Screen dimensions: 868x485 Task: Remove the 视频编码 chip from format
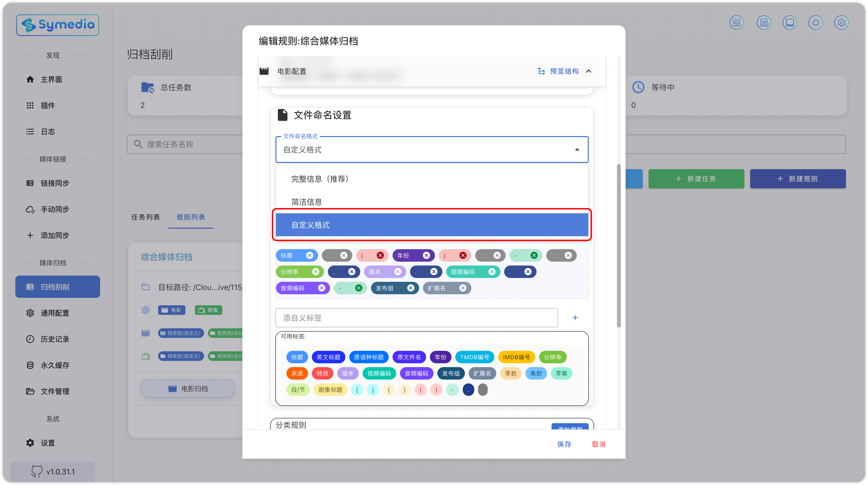pyautogui.click(x=492, y=272)
